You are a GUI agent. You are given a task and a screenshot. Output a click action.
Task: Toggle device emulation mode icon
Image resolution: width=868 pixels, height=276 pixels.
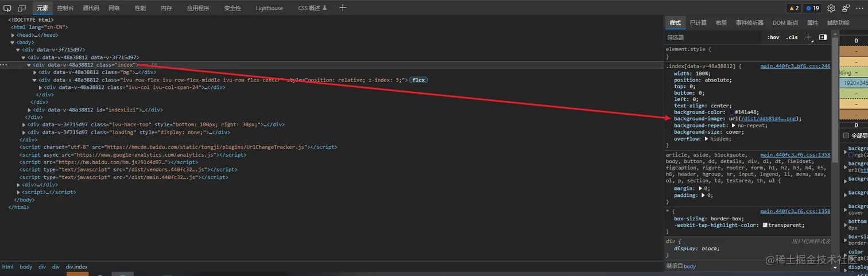point(22,8)
